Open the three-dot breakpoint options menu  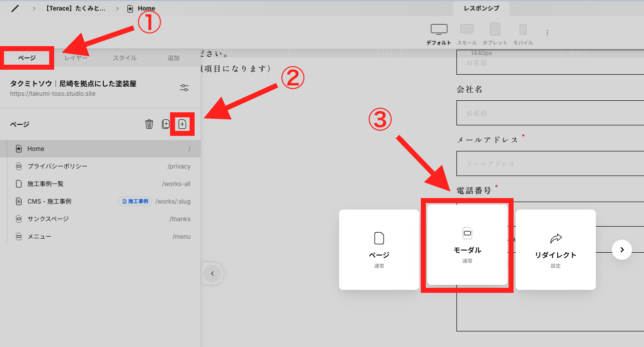pyautogui.click(x=547, y=32)
